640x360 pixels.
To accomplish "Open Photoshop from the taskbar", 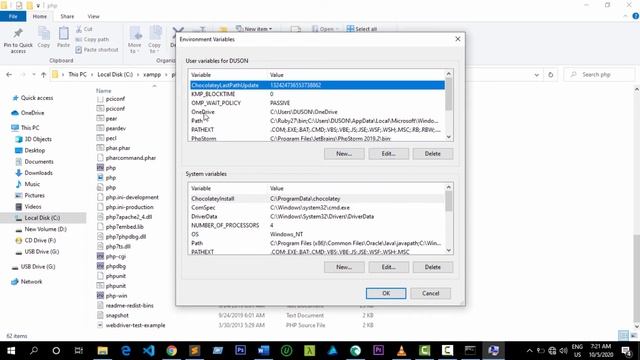I will click(x=240, y=351).
